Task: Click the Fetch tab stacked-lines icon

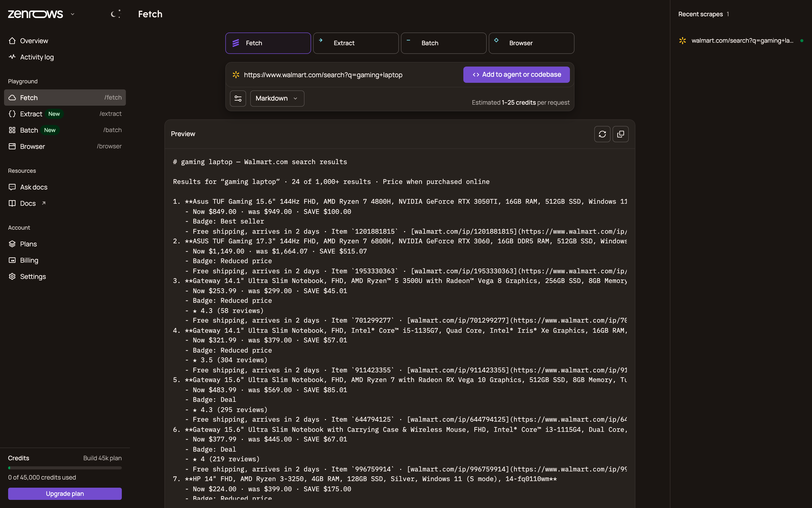Action: (236, 43)
